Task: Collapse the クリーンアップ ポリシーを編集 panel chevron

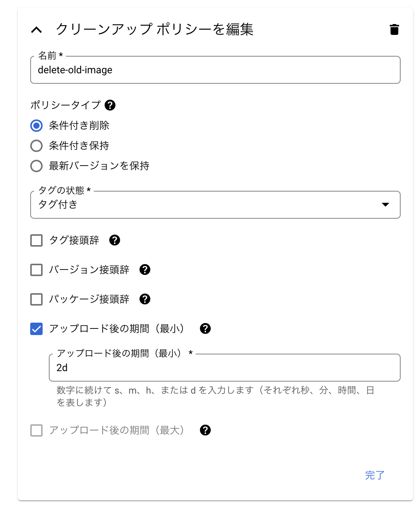Action: (x=36, y=30)
